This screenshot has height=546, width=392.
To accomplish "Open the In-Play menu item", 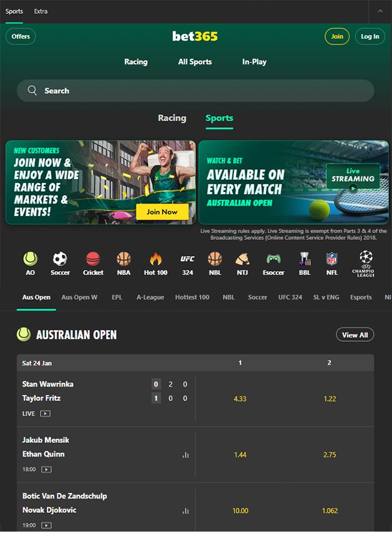I will click(254, 62).
